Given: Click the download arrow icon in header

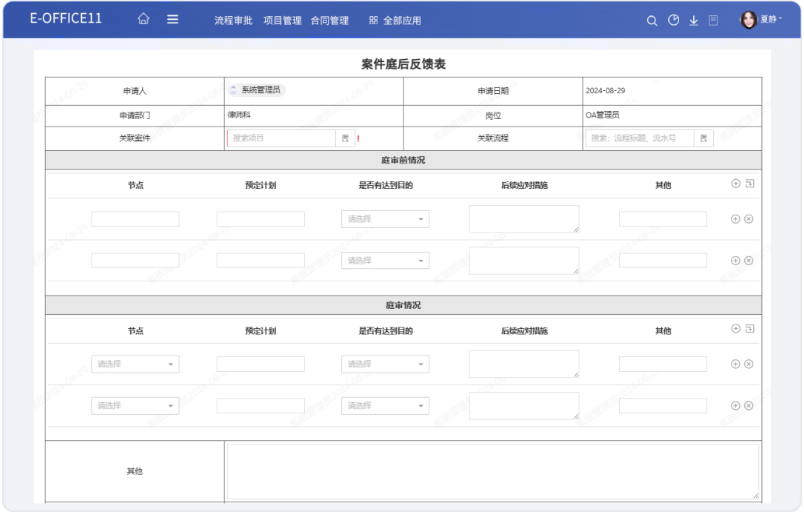Looking at the screenshot, I should click(x=693, y=20).
